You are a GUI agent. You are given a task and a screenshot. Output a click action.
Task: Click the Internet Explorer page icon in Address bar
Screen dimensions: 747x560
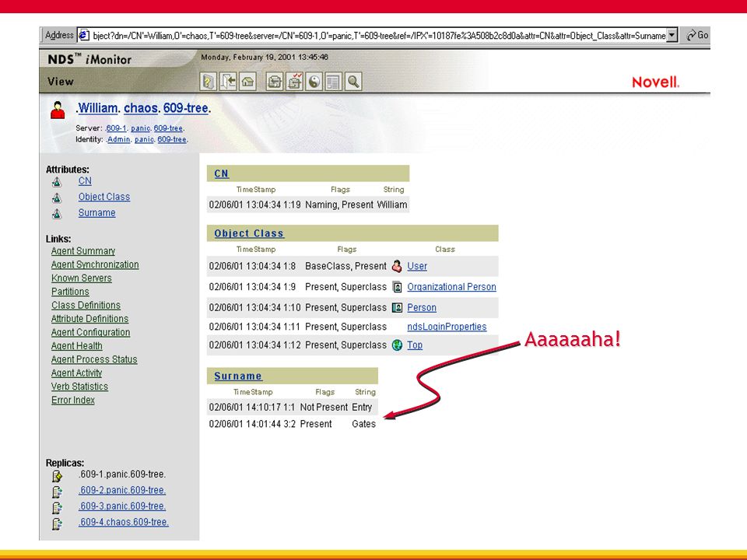[x=84, y=35]
